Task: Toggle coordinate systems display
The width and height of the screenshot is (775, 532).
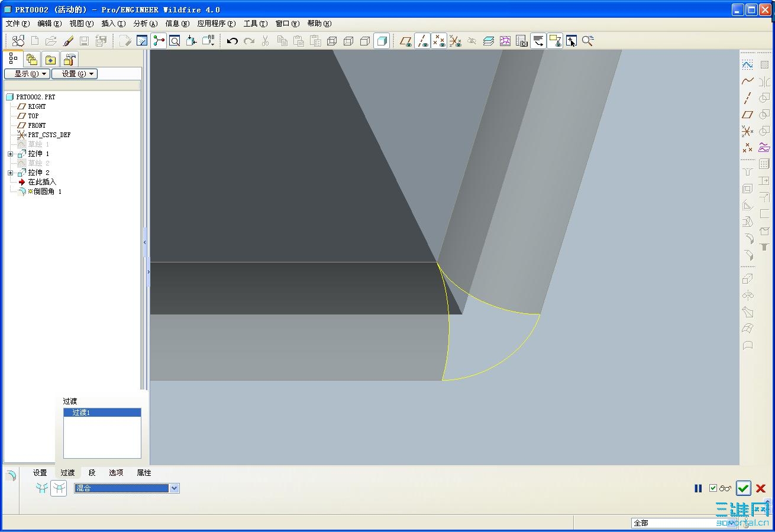Action: coord(455,41)
